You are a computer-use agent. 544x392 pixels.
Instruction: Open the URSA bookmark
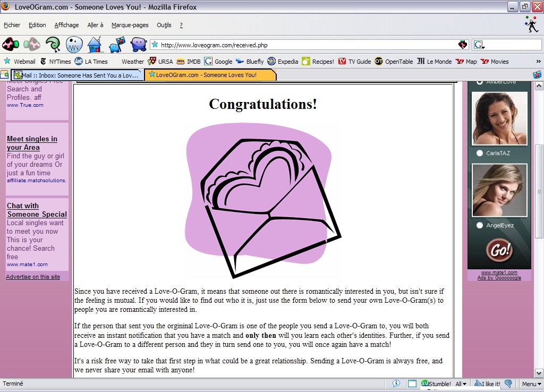point(160,62)
